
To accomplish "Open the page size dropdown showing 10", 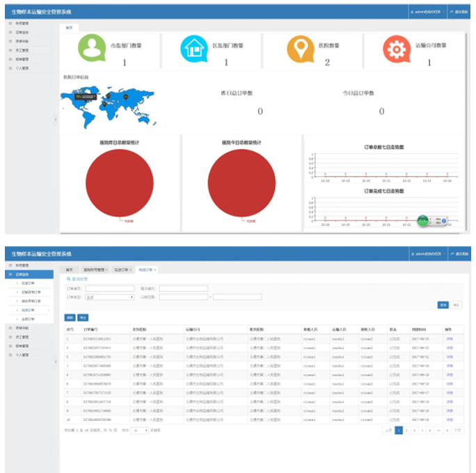I will [x=140, y=431].
